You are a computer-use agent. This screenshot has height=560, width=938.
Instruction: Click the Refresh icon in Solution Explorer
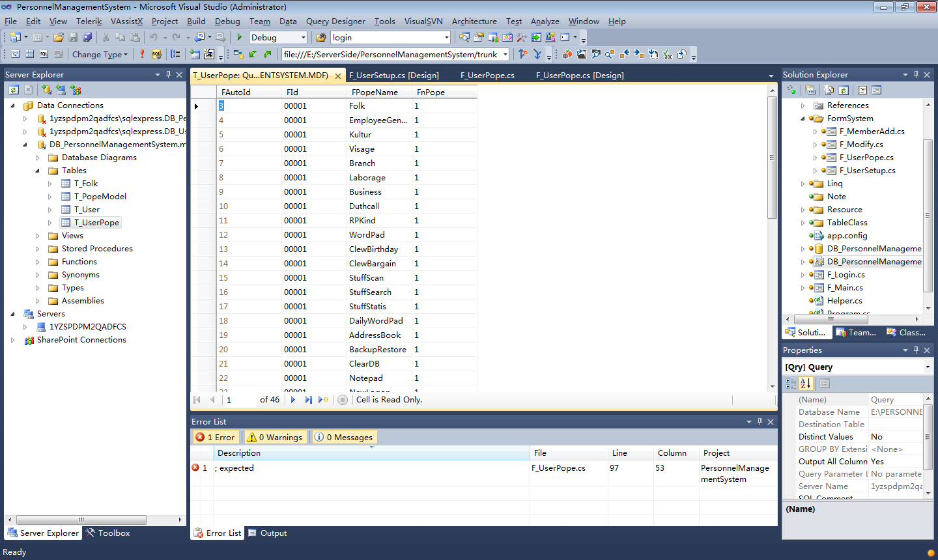coord(844,90)
